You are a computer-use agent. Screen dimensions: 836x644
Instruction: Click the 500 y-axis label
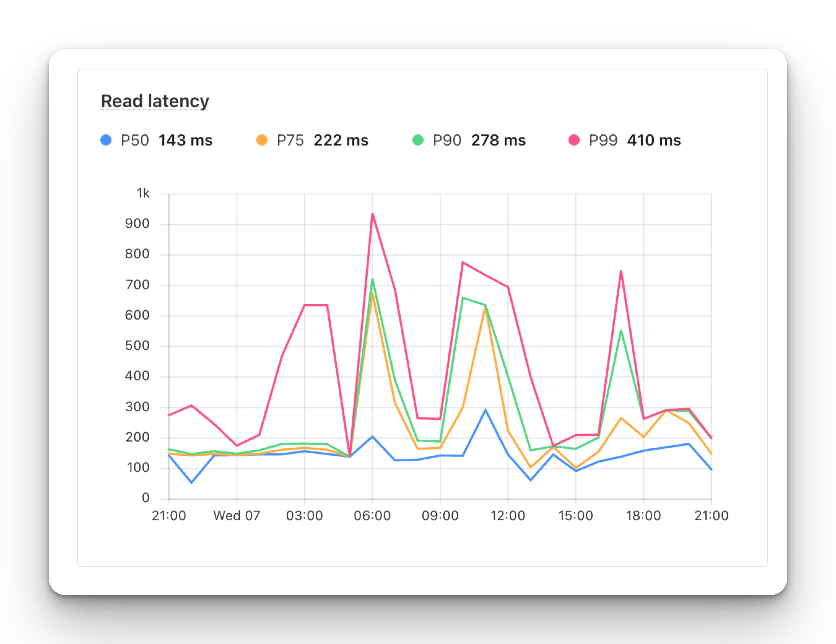137,346
